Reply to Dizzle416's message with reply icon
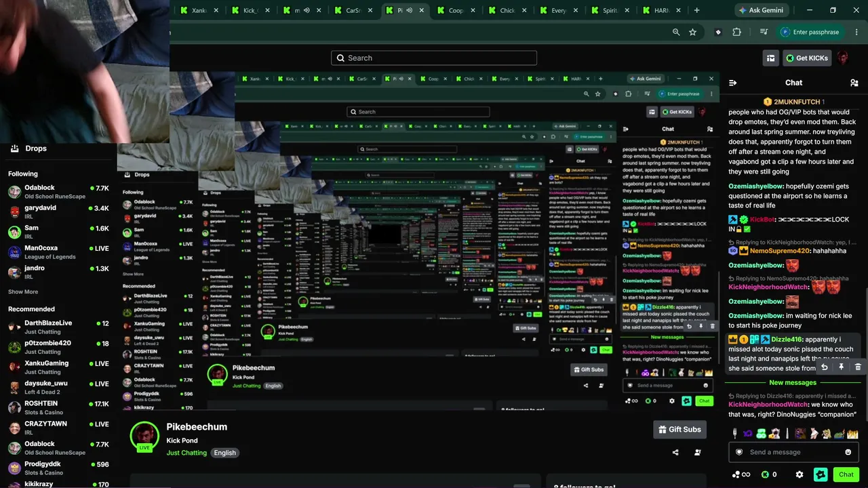Image resolution: width=868 pixels, height=488 pixels. (x=825, y=367)
